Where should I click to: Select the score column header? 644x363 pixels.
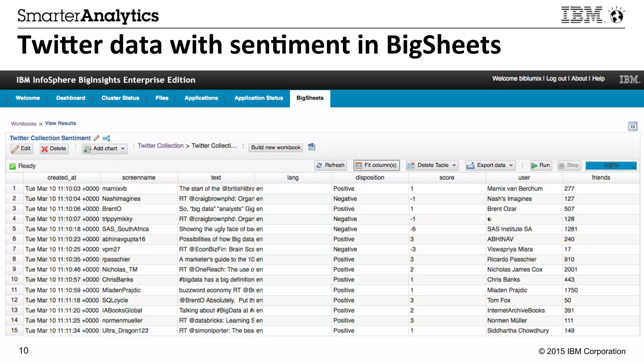tap(447, 178)
